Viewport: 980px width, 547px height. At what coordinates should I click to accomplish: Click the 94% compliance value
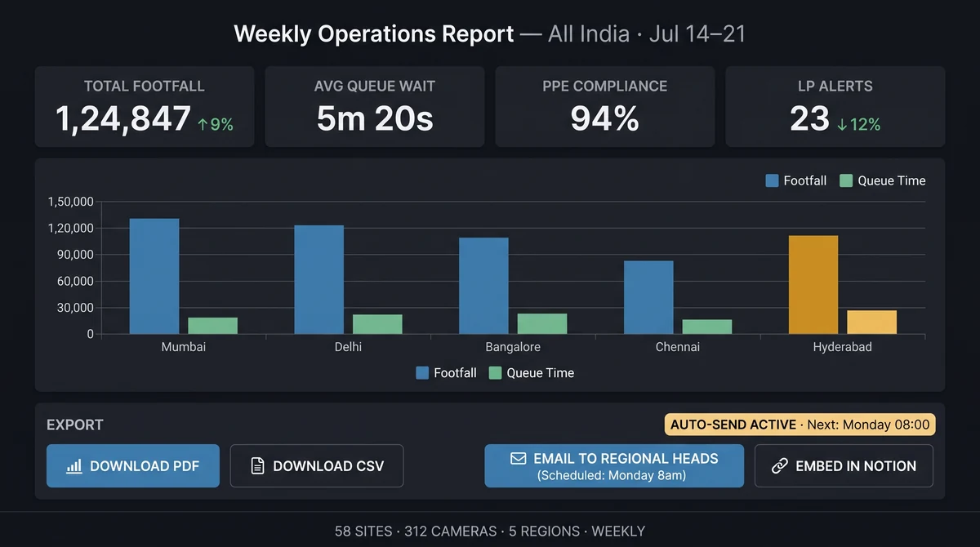click(605, 119)
